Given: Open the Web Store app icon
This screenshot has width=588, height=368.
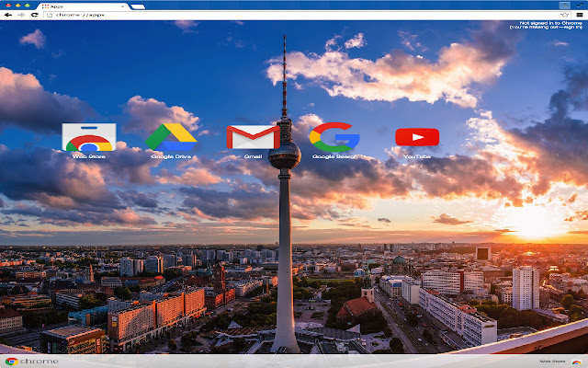Looking at the screenshot, I should [89, 137].
